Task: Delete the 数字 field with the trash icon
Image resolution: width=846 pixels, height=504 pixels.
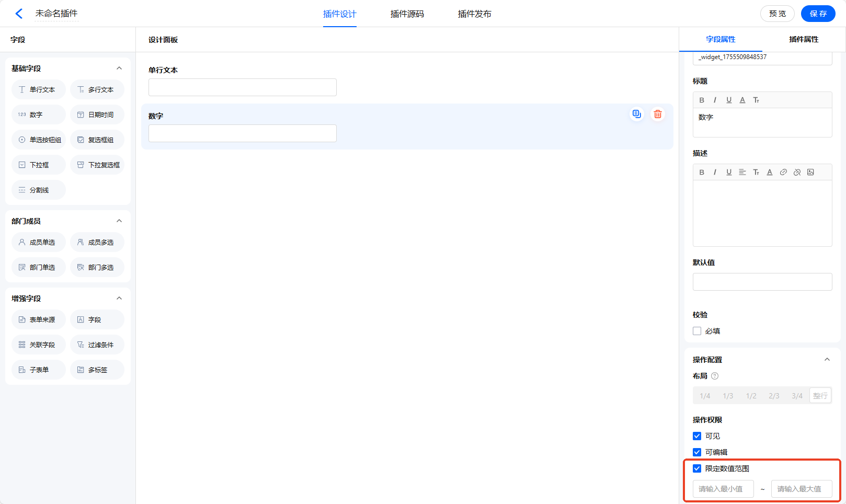Action: 658,114
